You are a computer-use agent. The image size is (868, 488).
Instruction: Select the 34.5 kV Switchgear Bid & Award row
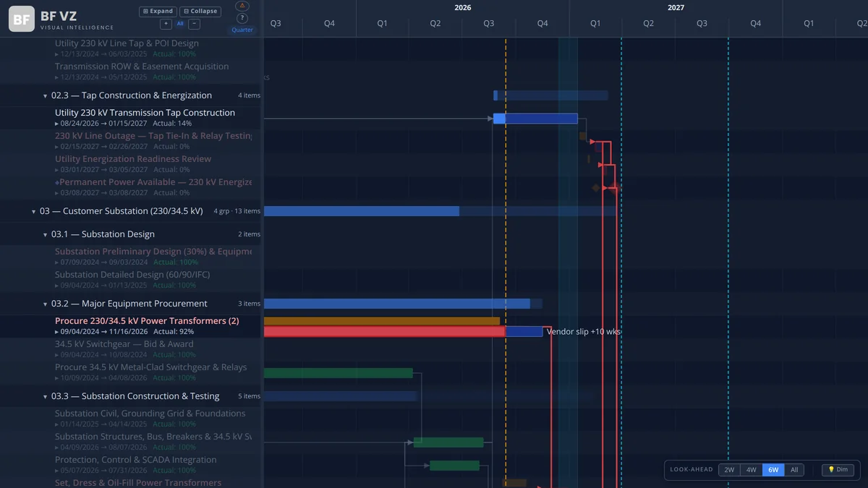pos(132,350)
